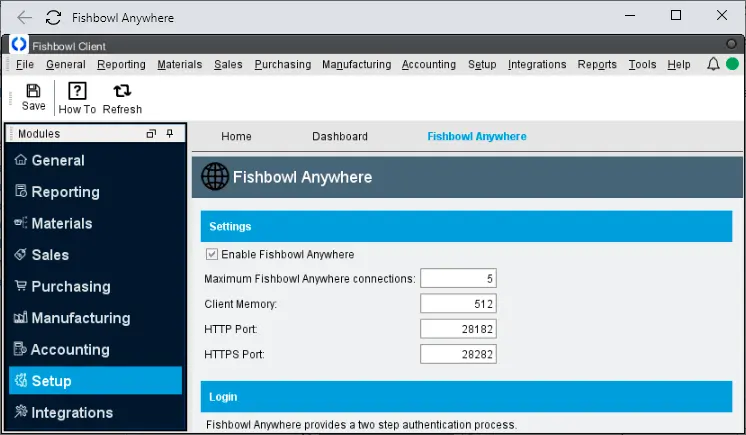Image resolution: width=746 pixels, height=435 pixels.
Task: Open the General menu in menu bar
Action: [66, 64]
